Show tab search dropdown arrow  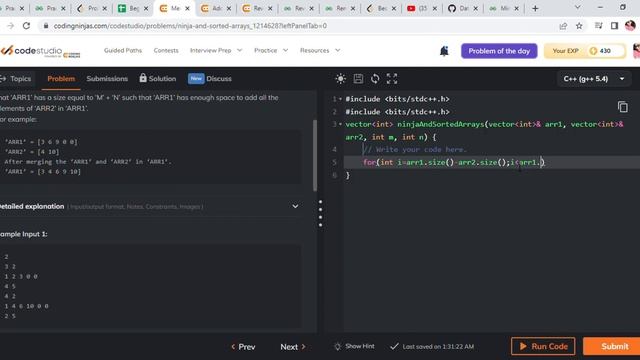click(577, 8)
